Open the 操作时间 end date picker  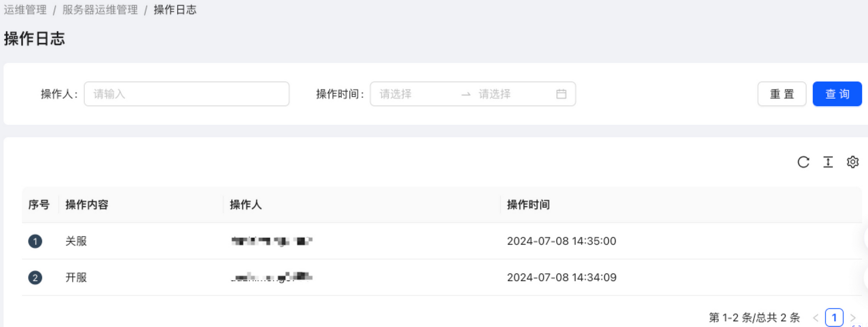click(512, 94)
